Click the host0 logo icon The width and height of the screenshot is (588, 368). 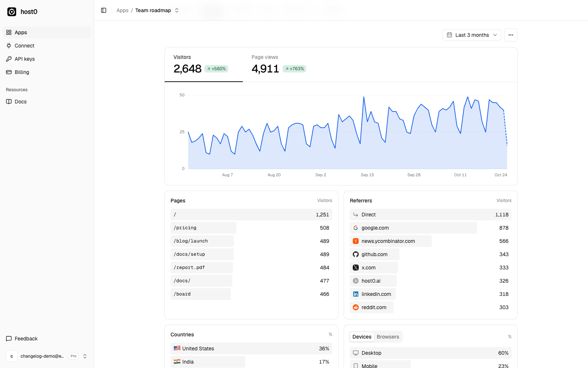(x=12, y=12)
